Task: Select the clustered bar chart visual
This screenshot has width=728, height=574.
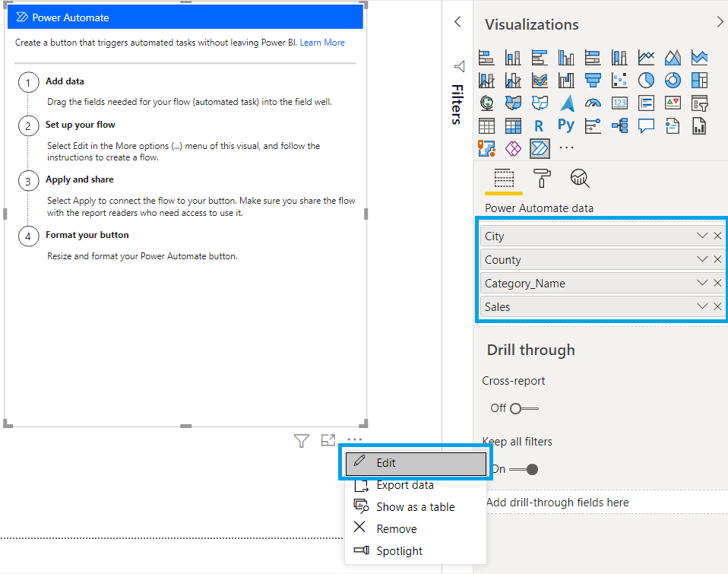Action: 540,58
